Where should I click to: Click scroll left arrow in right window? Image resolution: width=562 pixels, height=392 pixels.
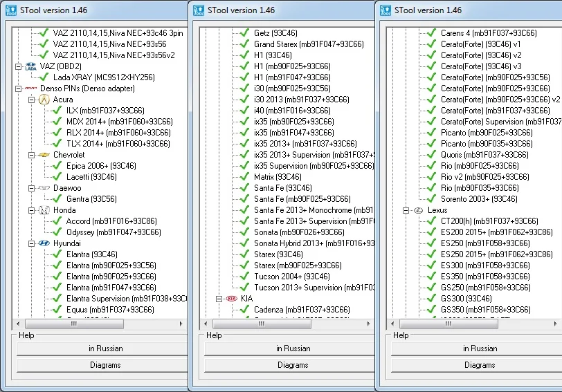point(392,324)
